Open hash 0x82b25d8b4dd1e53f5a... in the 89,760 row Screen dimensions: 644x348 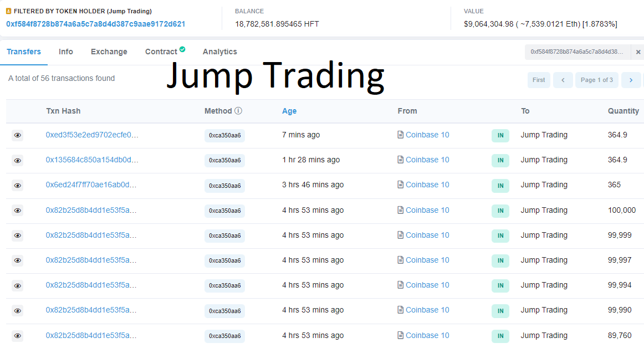pyautogui.click(x=91, y=336)
